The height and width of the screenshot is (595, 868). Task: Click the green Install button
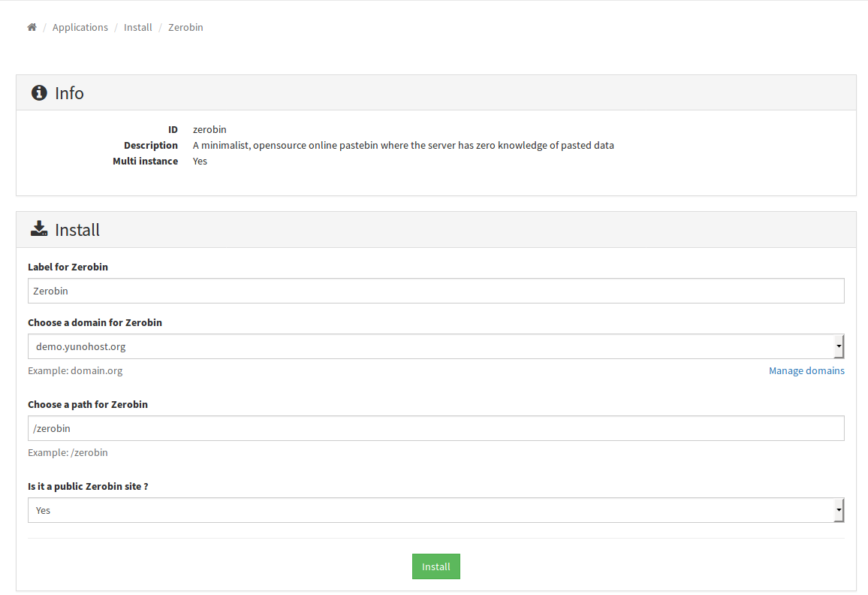pyautogui.click(x=436, y=566)
